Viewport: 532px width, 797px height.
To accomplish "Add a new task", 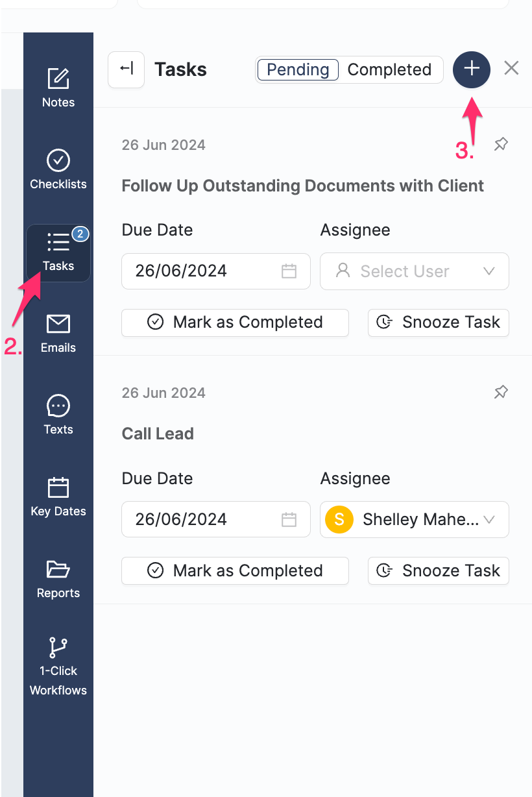I will click(x=472, y=69).
